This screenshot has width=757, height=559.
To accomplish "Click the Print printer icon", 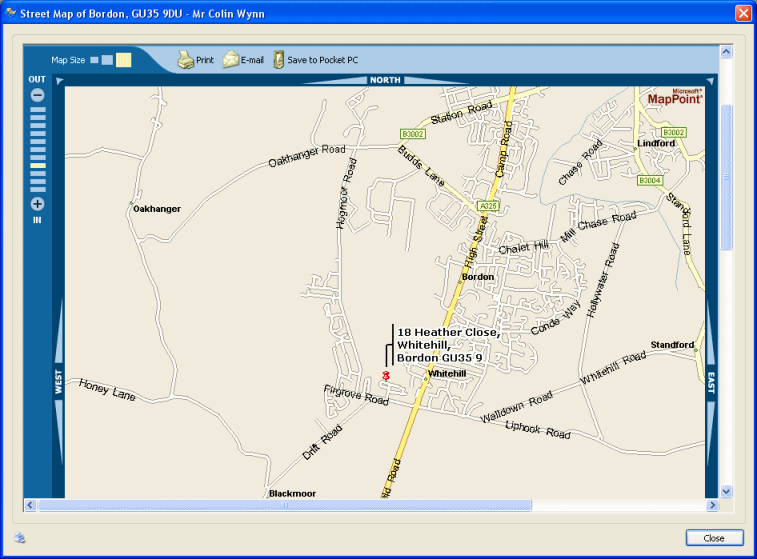I will point(186,60).
